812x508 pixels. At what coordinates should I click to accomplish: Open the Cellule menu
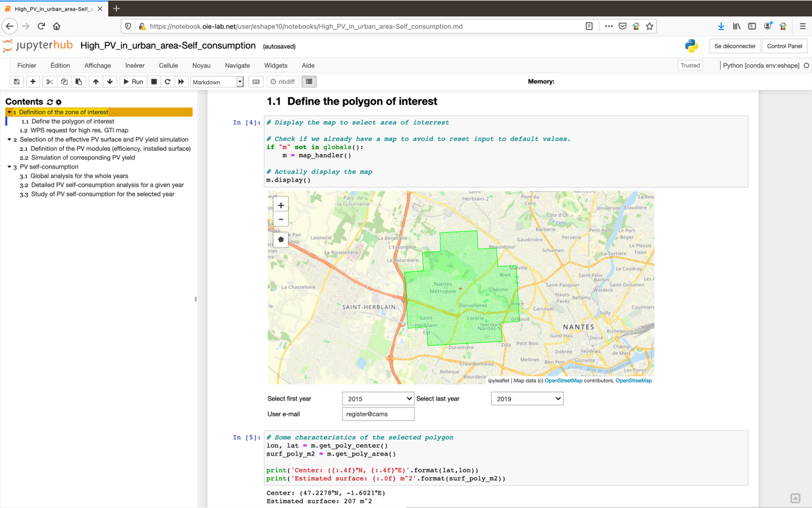click(x=168, y=65)
